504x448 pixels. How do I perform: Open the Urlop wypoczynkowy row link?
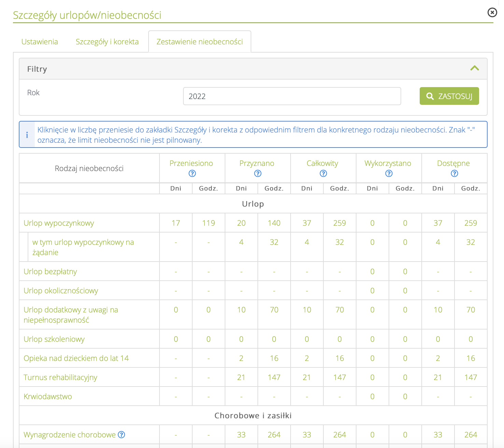coord(59,223)
